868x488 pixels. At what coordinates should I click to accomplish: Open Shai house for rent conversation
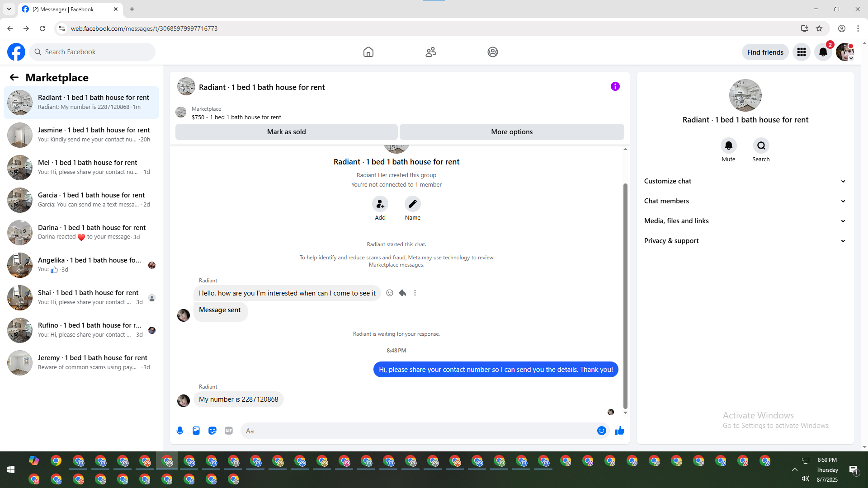tap(81, 298)
